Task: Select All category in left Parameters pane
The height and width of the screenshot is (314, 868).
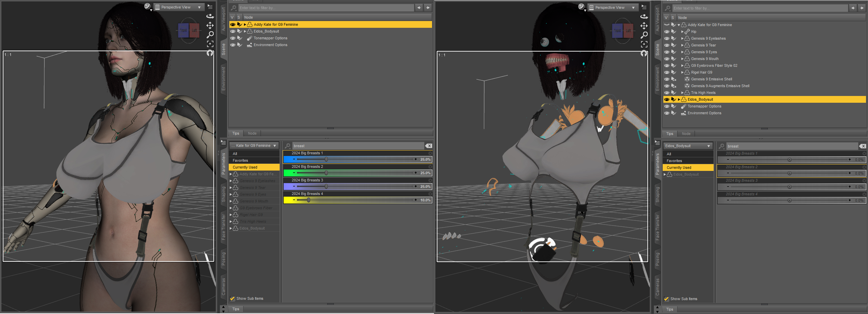Action: pos(254,154)
